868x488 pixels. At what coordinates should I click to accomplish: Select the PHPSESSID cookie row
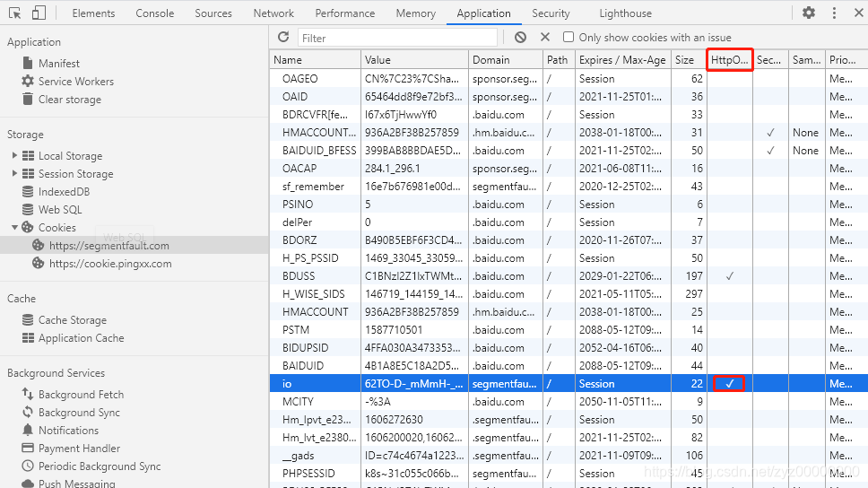point(569,474)
